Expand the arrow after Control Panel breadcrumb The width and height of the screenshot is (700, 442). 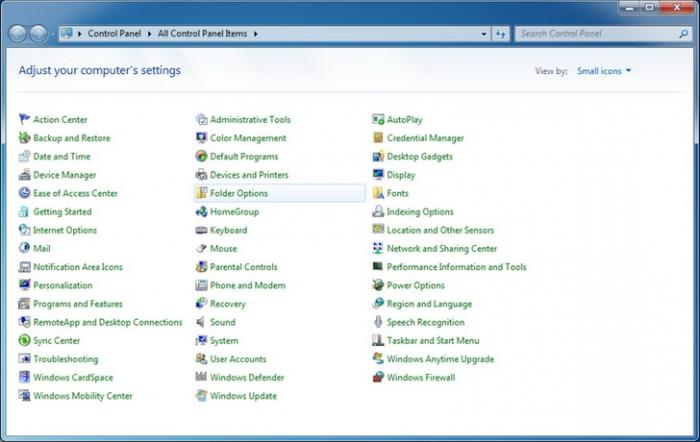click(150, 34)
